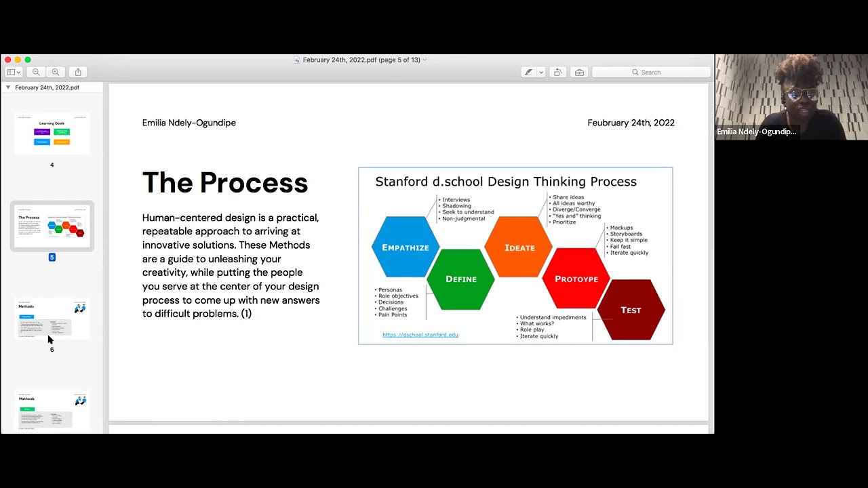Click the share icon in toolbar
The image size is (868, 488).
point(78,72)
